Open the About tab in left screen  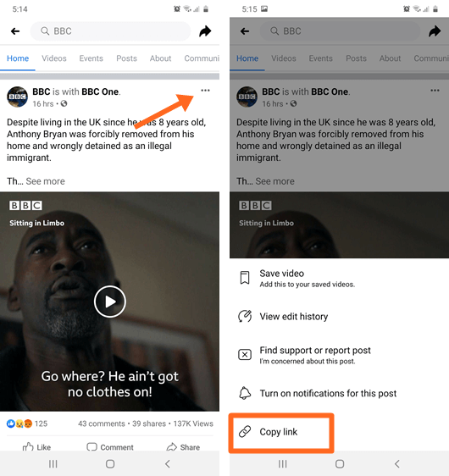(x=160, y=58)
